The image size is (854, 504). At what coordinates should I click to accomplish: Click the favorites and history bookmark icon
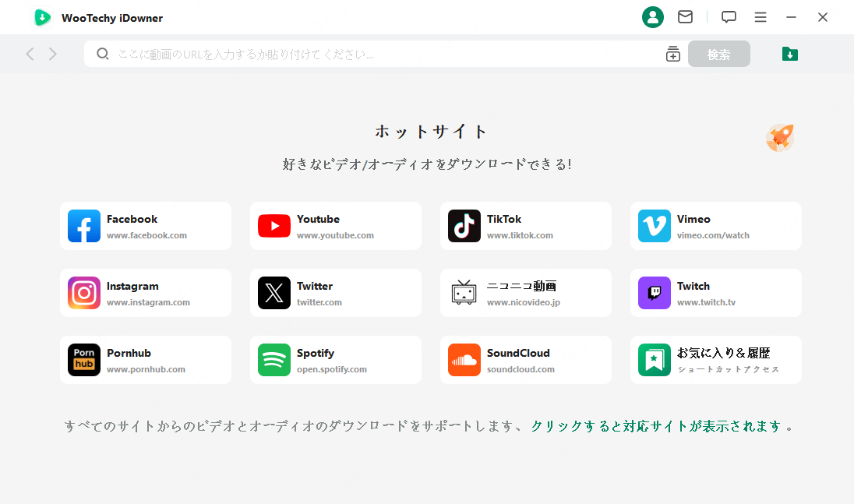click(x=654, y=360)
